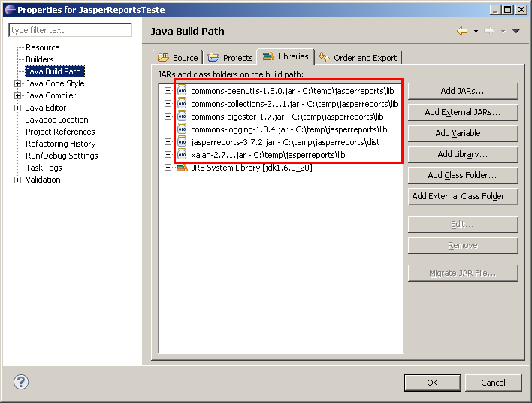Click the JRE System Library books icon

182,168
